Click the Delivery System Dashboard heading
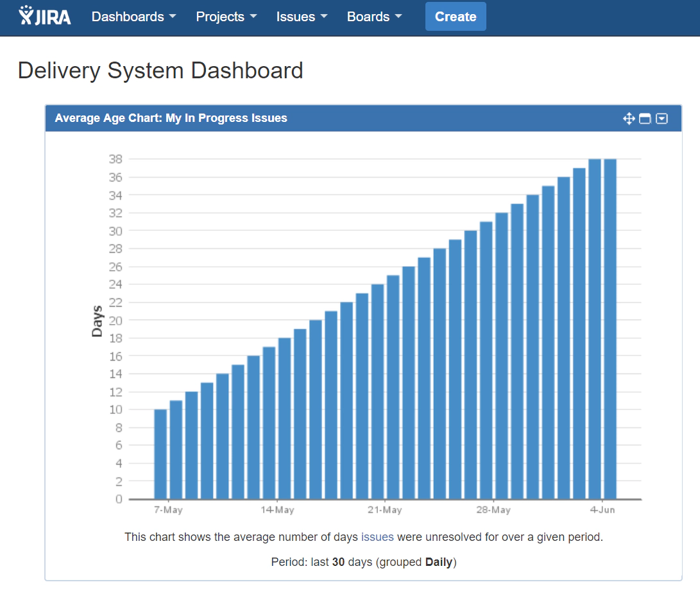Screen dimensions: 700x589 pos(160,71)
